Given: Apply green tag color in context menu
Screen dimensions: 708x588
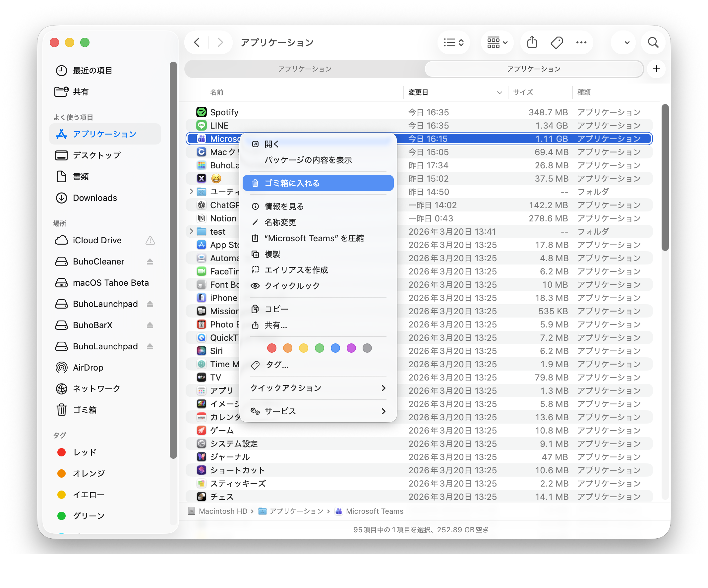Looking at the screenshot, I should (320, 348).
